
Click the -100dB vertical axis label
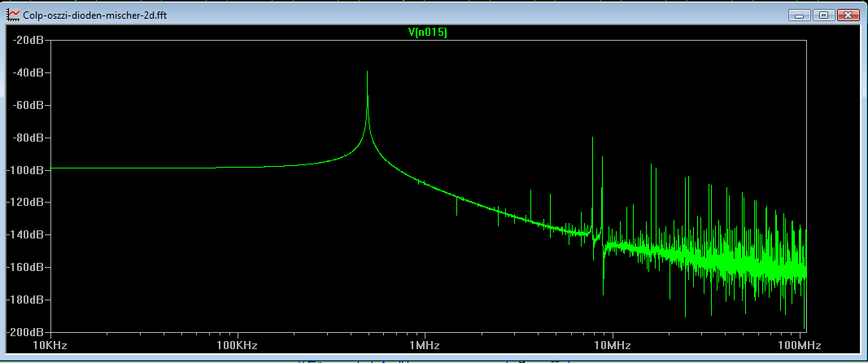point(24,170)
